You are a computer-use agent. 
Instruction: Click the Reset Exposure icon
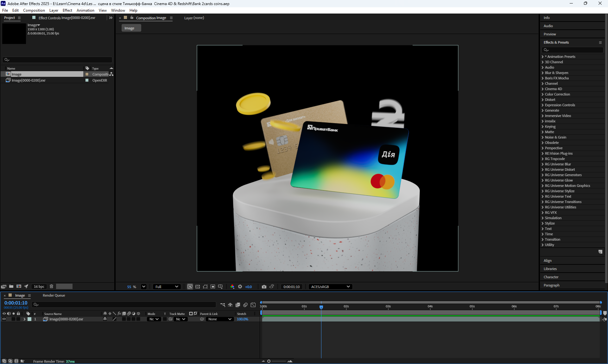240,287
